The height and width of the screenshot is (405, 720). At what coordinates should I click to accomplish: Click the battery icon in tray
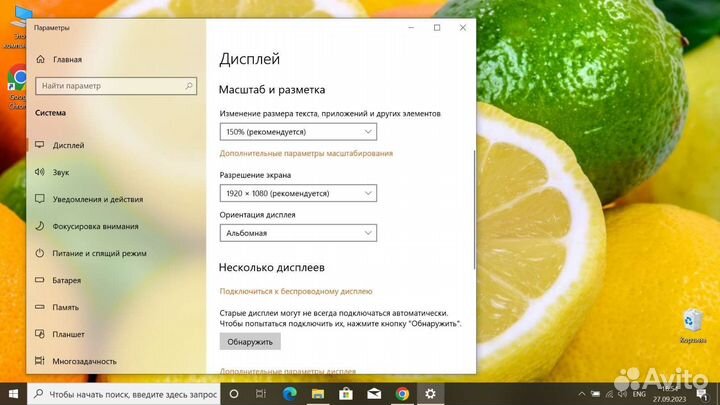click(x=596, y=394)
